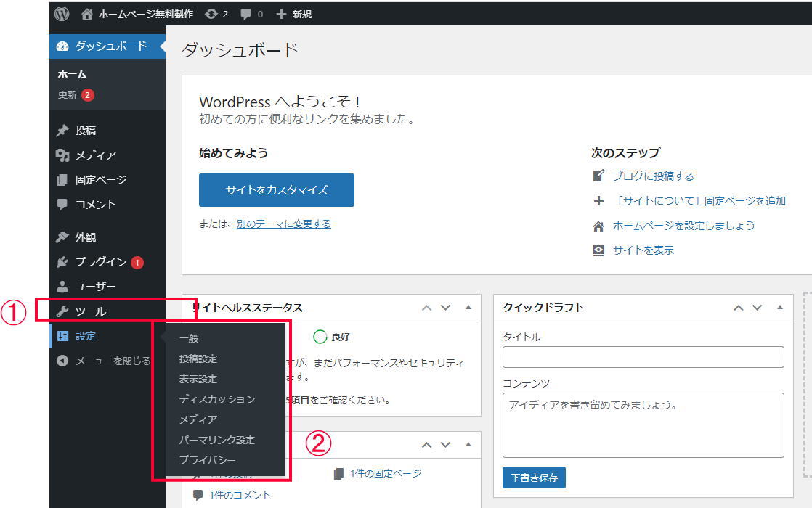Select ユーザー in the sidebar
The height and width of the screenshot is (508, 812).
click(95, 287)
